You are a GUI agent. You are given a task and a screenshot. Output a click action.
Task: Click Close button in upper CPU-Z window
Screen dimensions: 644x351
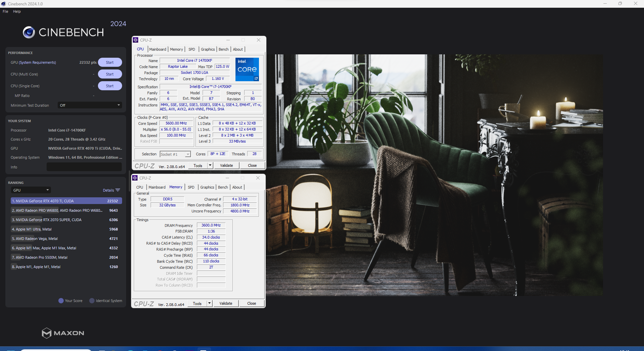tap(252, 165)
